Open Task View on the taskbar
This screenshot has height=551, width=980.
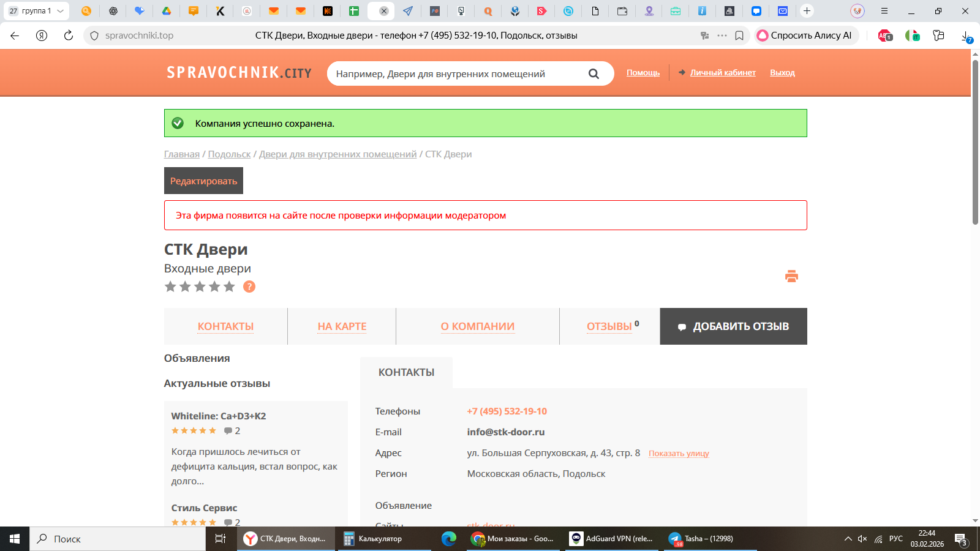221,539
